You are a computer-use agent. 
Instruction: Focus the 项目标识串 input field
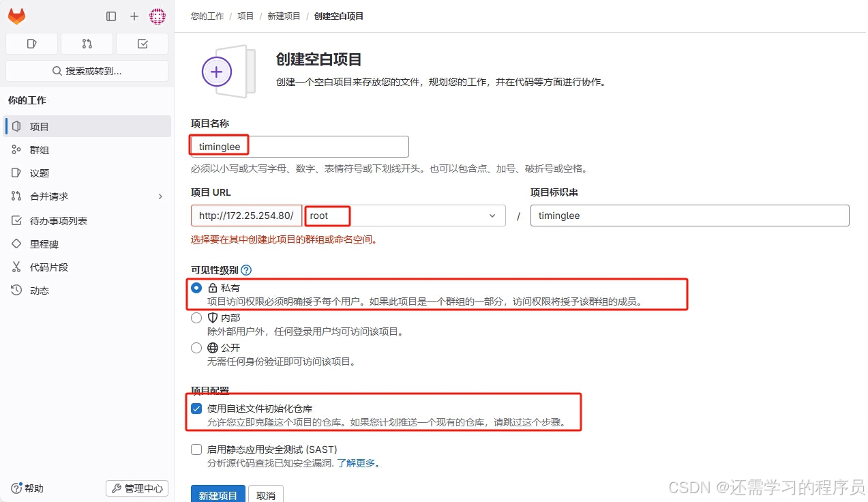(x=690, y=216)
